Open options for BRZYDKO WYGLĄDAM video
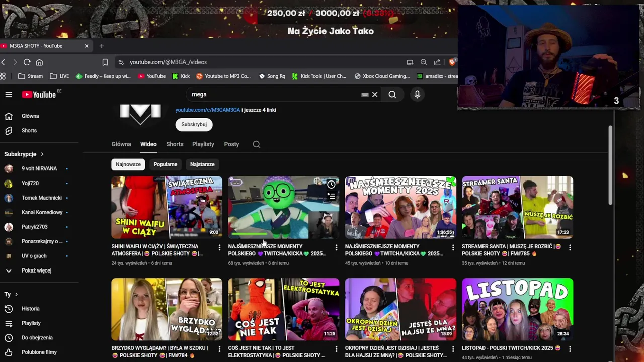The image size is (644, 362). pos(219,348)
